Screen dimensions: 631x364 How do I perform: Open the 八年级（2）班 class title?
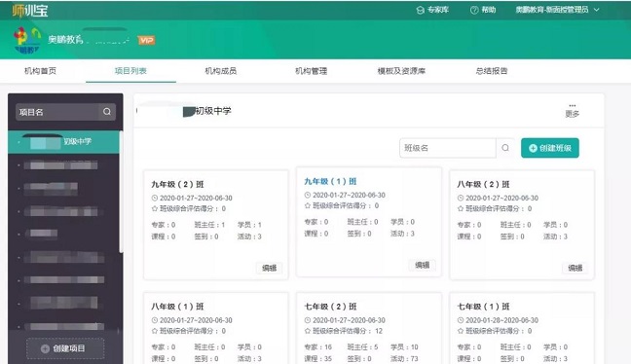coord(483,184)
